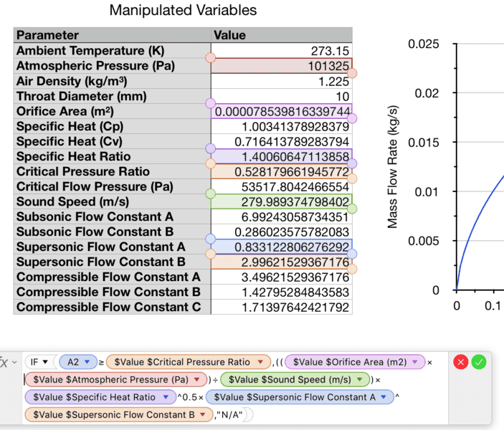Select the Manipulated Variables table title

tap(183, 11)
